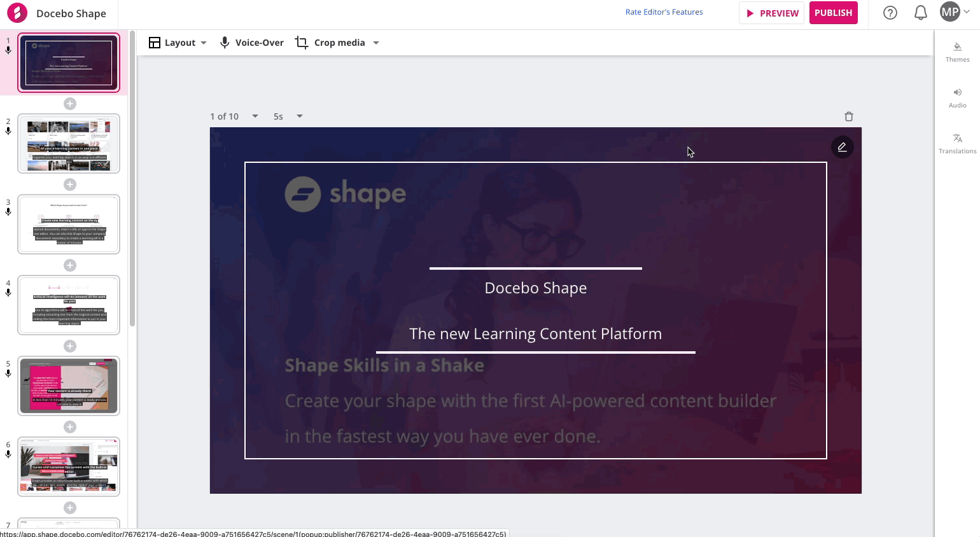The width and height of the screenshot is (980, 537).
Task: Click the PREVIEW button
Action: click(771, 13)
